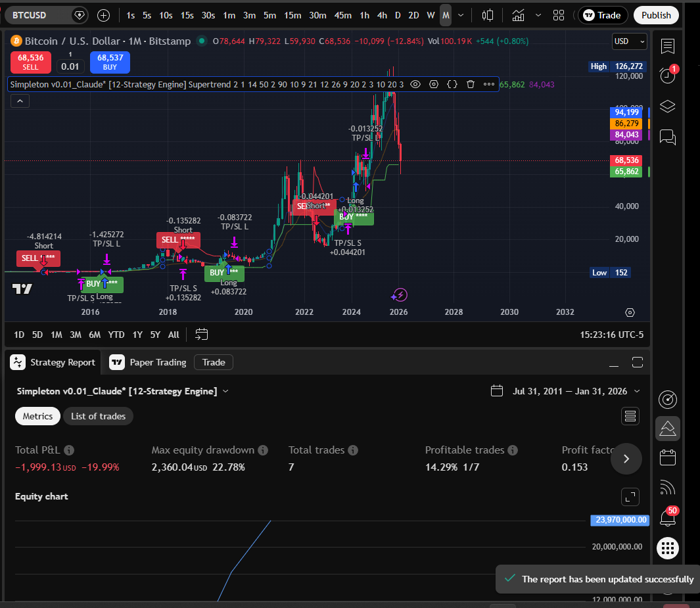
Task: Select the YTD time range below the chart
Action: [116, 335]
